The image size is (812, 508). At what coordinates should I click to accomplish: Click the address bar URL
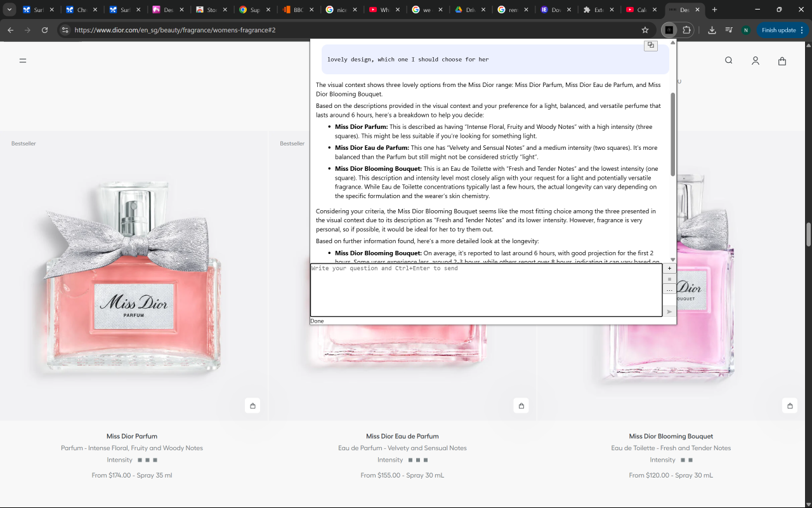(175, 30)
